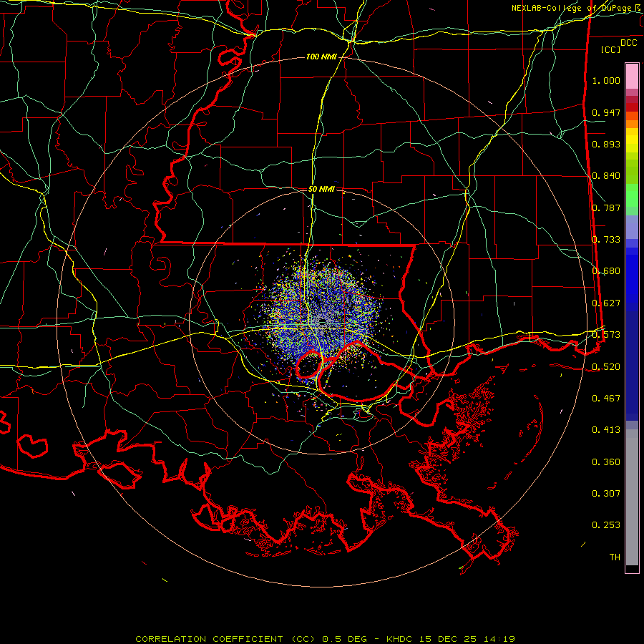The width and height of the screenshot is (644, 644).
Task: Click the DCC label above the color scale
Action: point(628,43)
